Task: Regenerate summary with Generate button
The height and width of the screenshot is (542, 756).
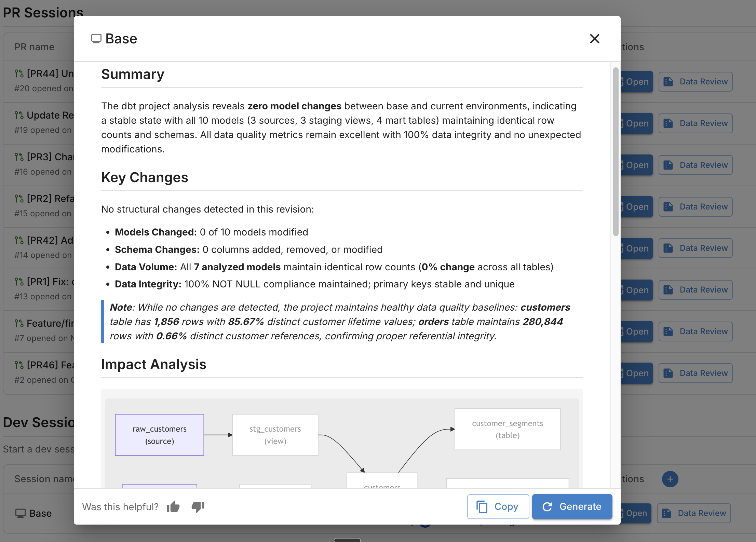Action: 572,506
